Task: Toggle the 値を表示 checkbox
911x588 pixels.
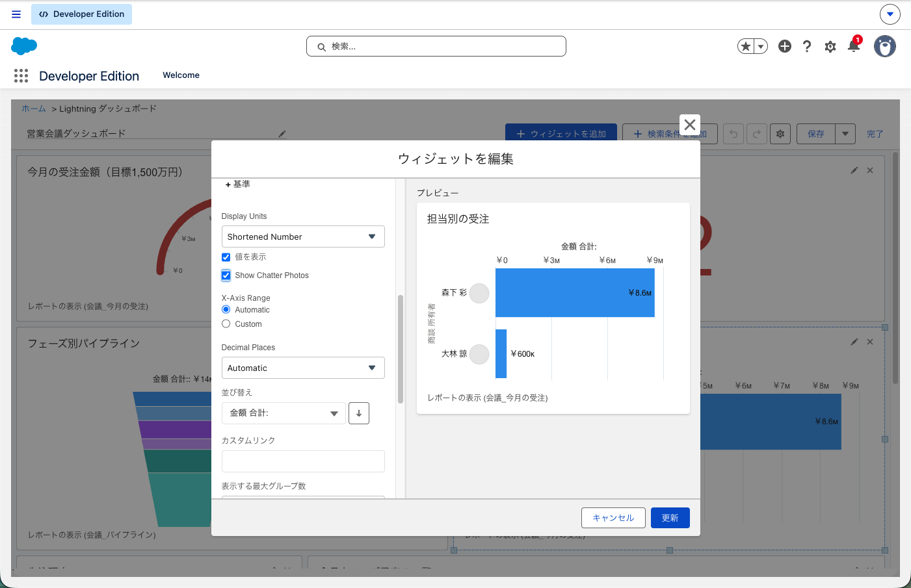Action: (x=226, y=257)
